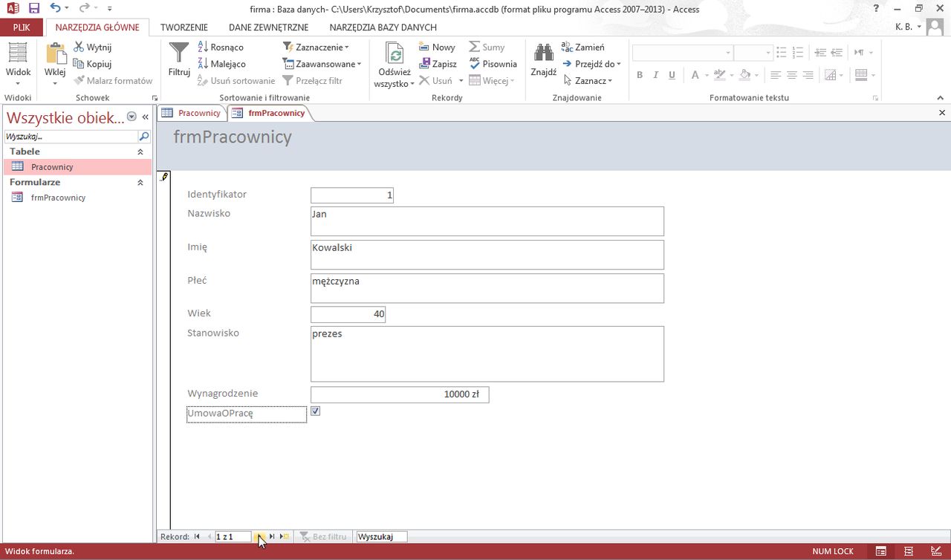The height and width of the screenshot is (560, 951).
Task: Click the Wklej paste icon
Action: [56, 54]
